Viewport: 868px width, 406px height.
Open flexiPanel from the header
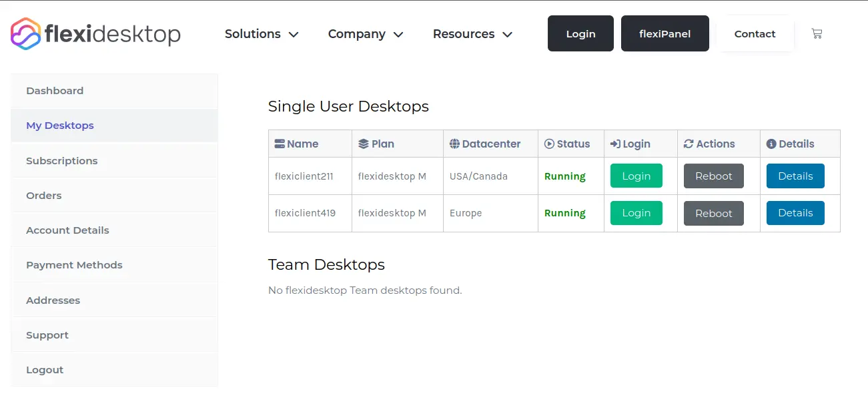(x=665, y=33)
